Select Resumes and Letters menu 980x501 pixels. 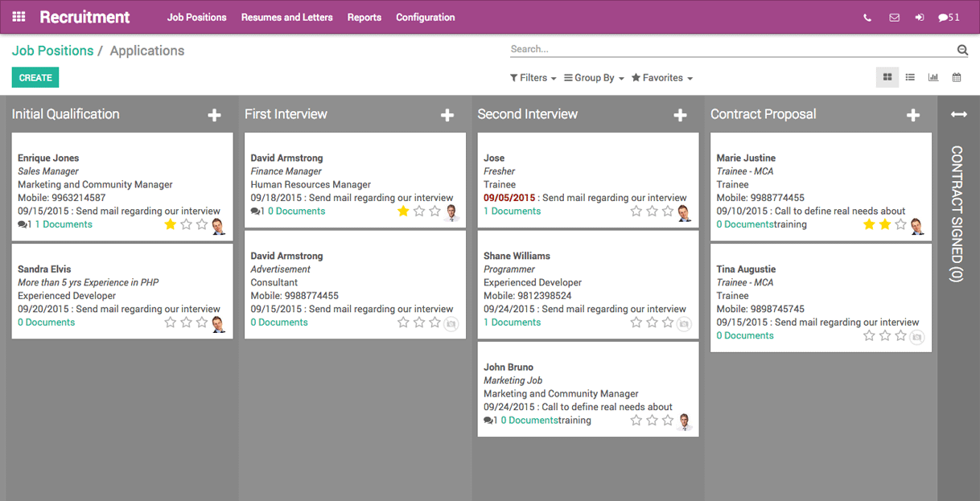click(286, 17)
